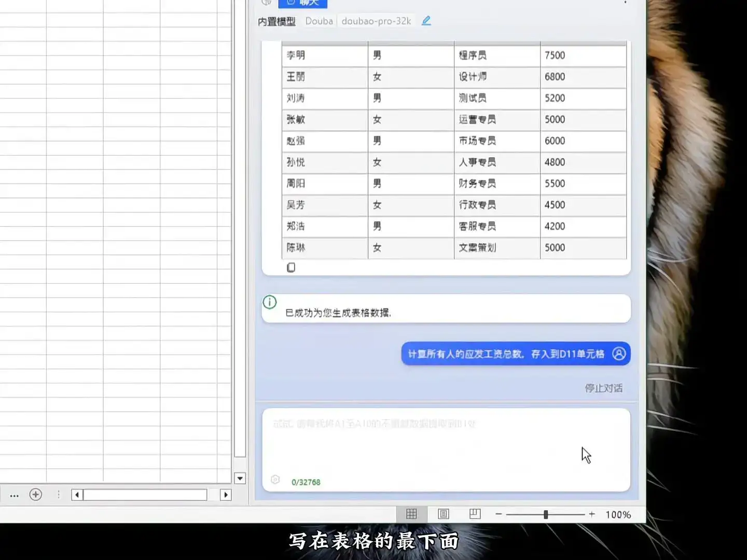The image size is (747, 560).
Task: Click the 100% zoom level button
Action: click(618, 514)
